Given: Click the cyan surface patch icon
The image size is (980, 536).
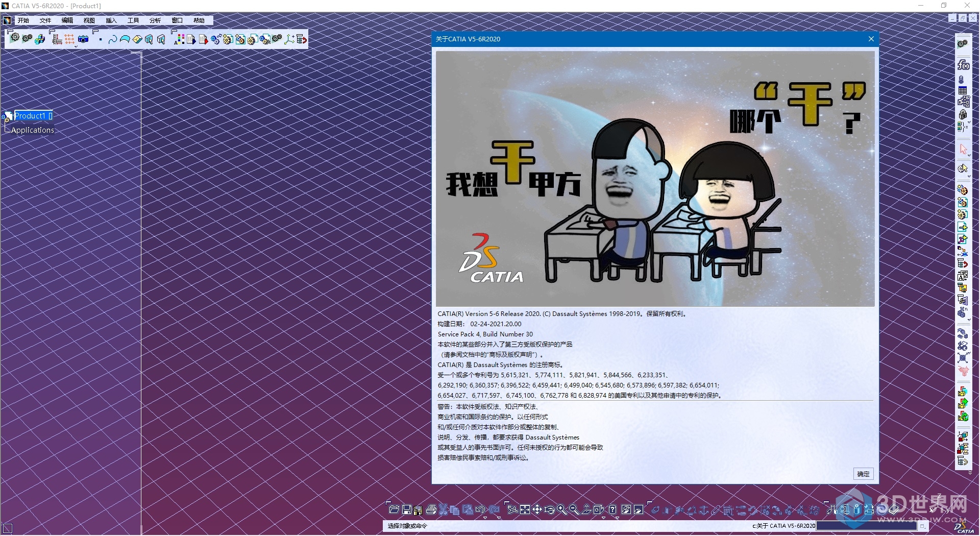Looking at the screenshot, I should [x=125, y=39].
